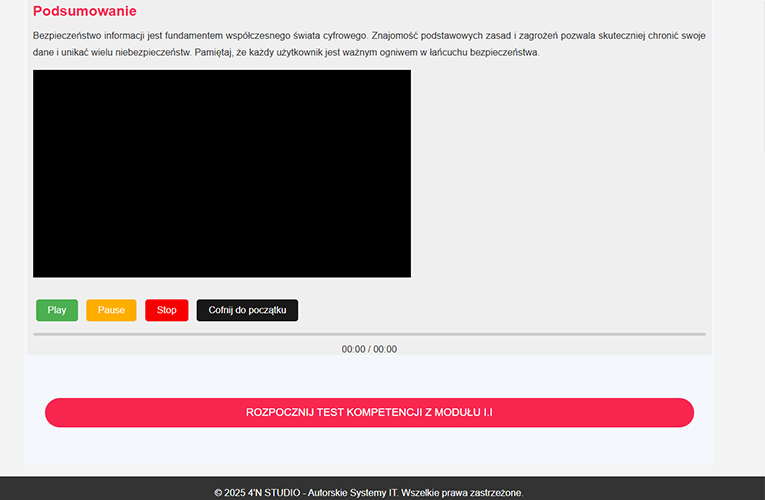Click the video progress bar
This screenshot has width=765, height=500.
pos(369,334)
